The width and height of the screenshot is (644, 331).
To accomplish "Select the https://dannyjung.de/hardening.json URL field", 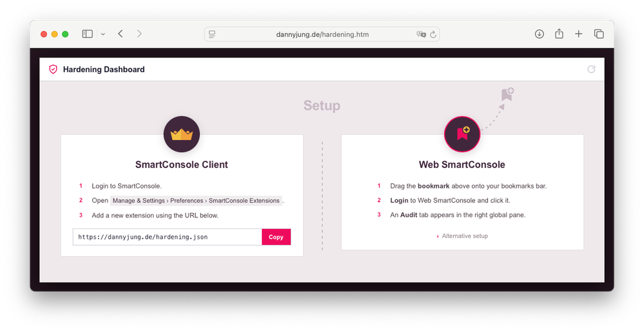I will coord(167,237).
